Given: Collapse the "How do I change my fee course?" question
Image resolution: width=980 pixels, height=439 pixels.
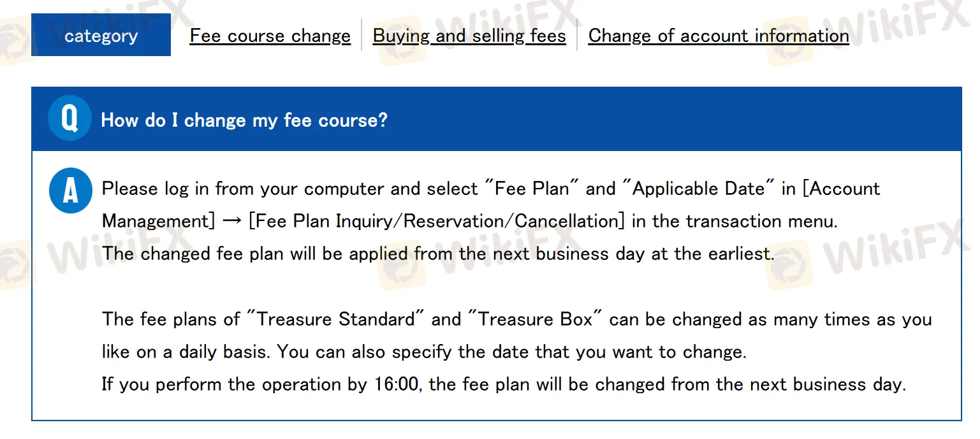Looking at the screenshot, I should tap(244, 120).
